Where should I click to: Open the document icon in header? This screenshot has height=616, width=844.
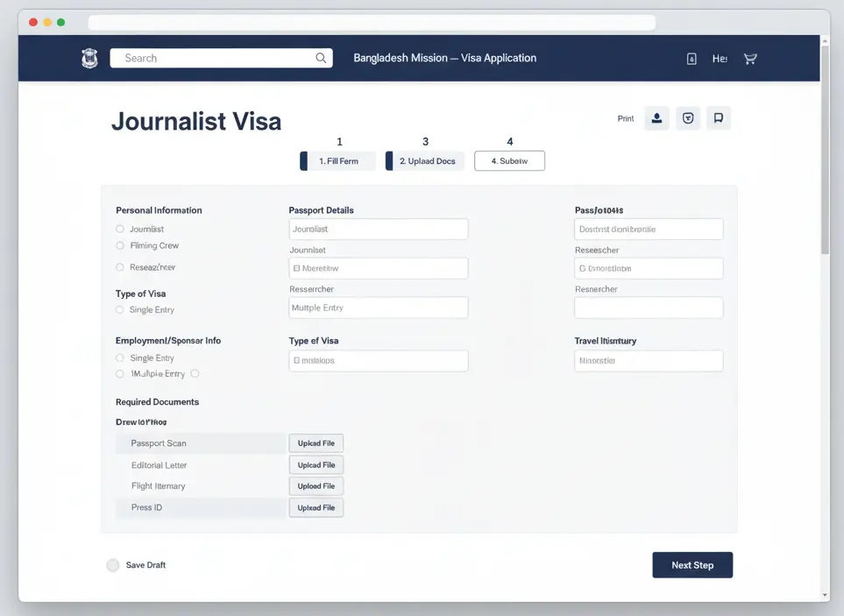pos(692,59)
